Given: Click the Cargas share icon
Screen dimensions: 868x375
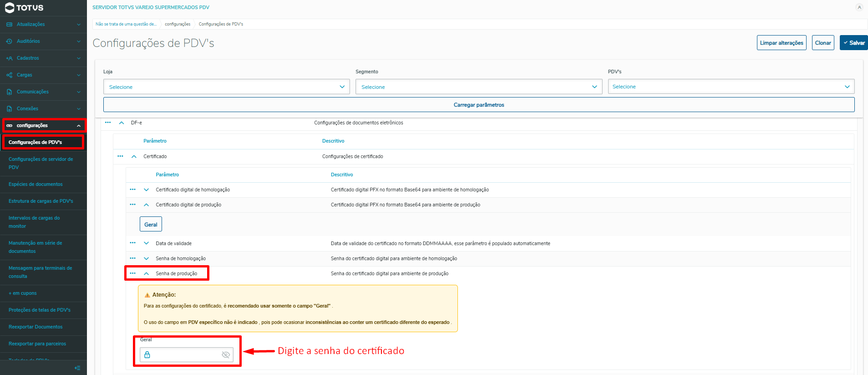Looking at the screenshot, I should 9,75.
